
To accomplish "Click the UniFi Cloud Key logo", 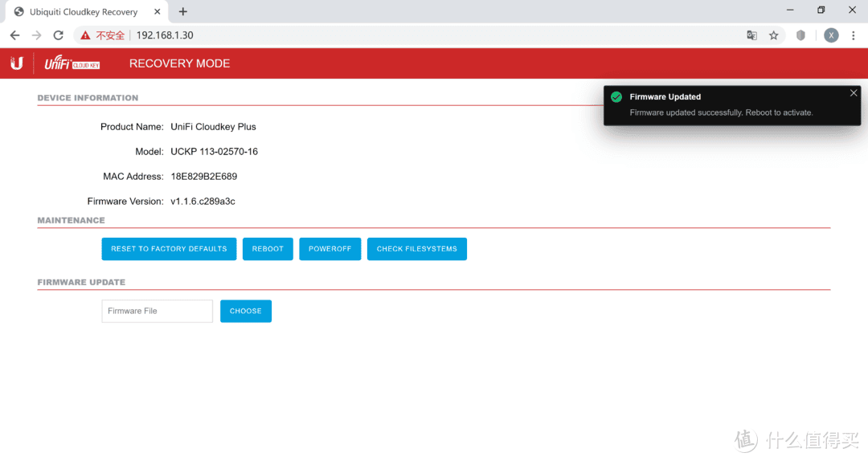I will pyautogui.click(x=72, y=63).
